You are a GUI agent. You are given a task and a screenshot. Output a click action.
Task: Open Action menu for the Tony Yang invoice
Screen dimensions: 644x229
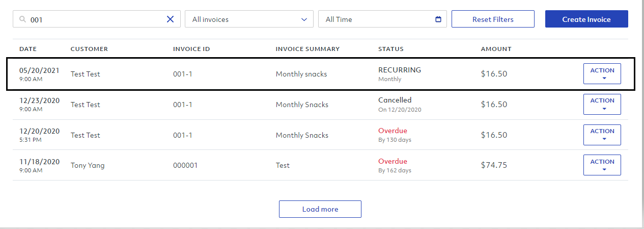click(602, 165)
